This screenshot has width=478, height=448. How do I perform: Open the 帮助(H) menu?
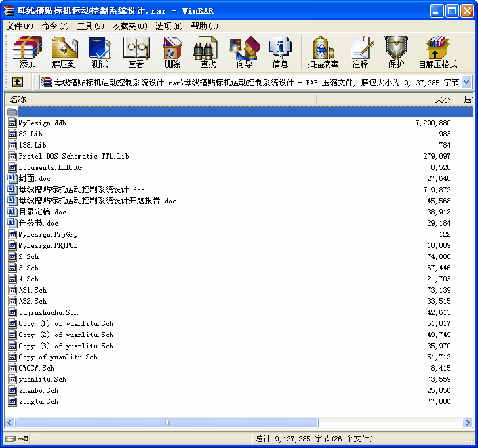point(205,26)
